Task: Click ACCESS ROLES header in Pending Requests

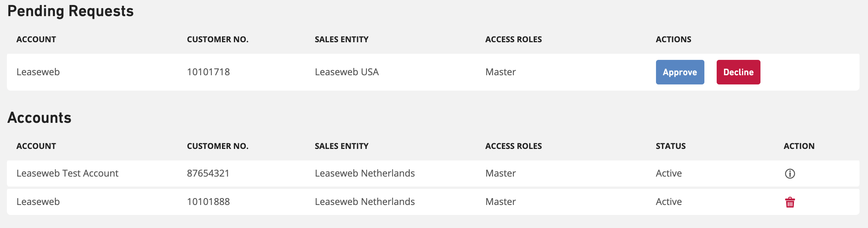Action: 514,39
